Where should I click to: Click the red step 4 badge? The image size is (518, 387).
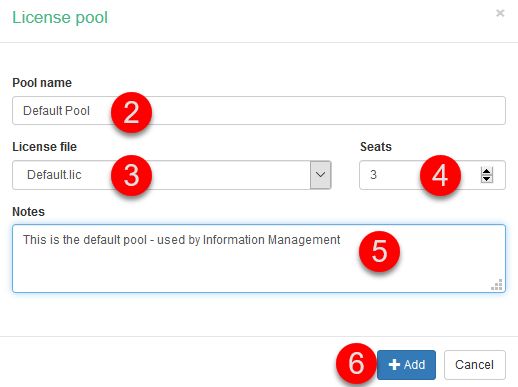pos(440,175)
